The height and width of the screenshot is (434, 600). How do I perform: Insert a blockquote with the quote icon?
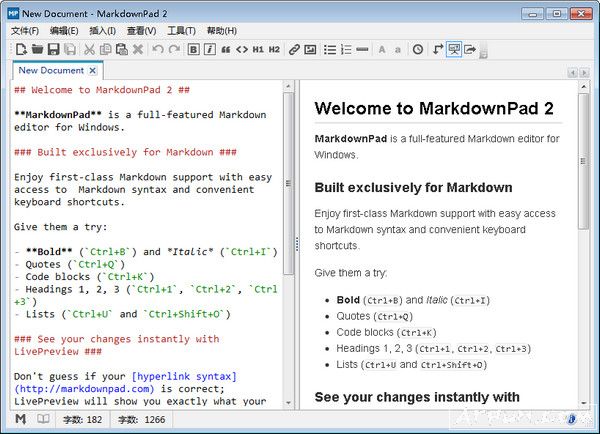point(226,49)
